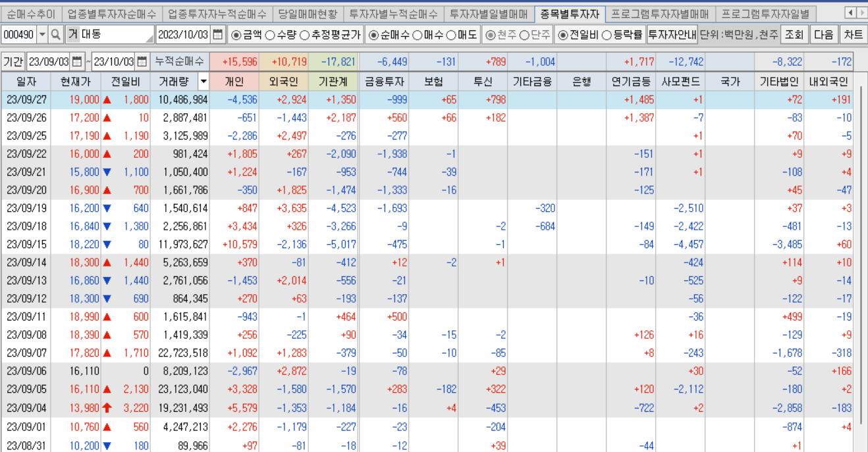Click the 차트 button to view chart

pos(855,34)
